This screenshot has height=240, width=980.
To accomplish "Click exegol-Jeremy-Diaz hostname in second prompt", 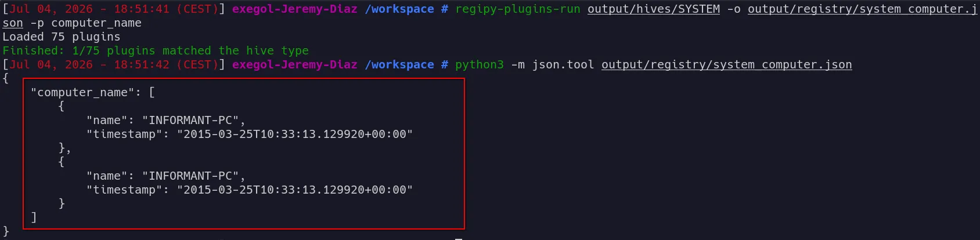I will [295, 65].
